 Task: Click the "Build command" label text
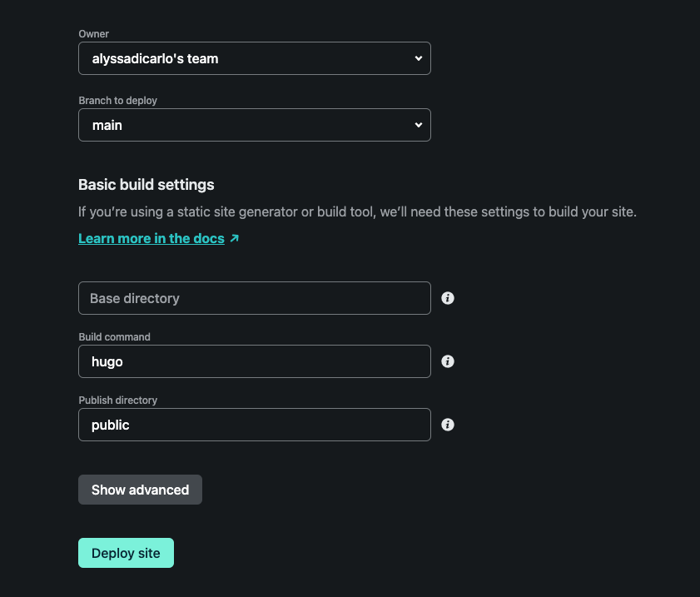[x=114, y=337]
